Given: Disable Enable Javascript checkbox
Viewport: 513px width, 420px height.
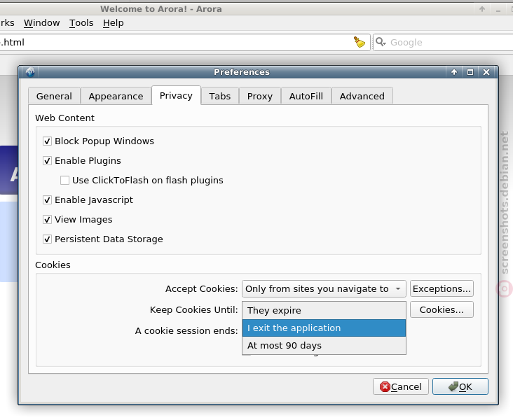Looking at the screenshot, I should coord(47,200).
